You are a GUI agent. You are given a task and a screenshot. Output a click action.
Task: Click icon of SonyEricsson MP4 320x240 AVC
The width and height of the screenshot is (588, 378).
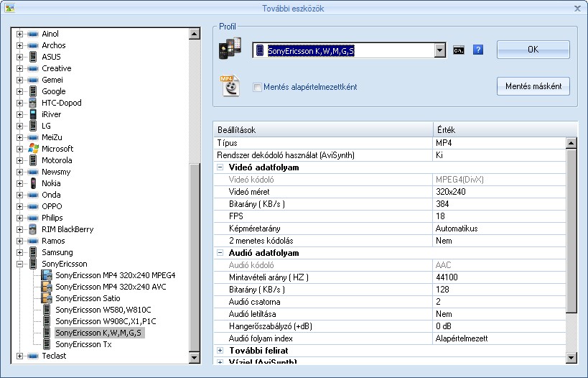[47, 287]
